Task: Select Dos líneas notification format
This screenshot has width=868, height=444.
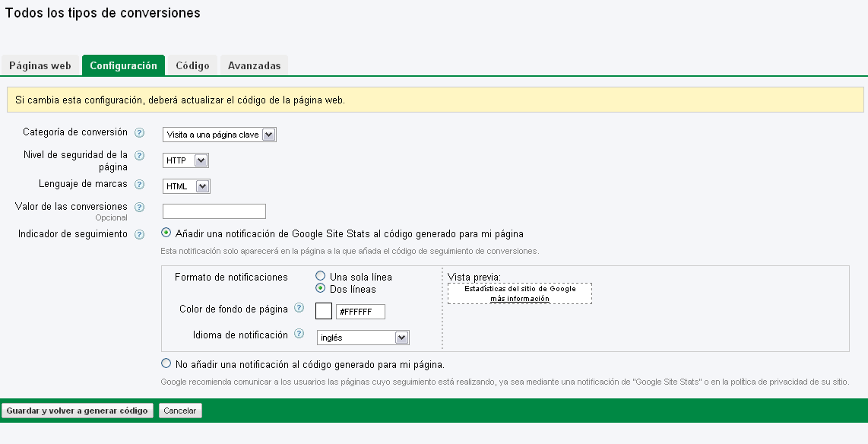Action: click(320, 289)
